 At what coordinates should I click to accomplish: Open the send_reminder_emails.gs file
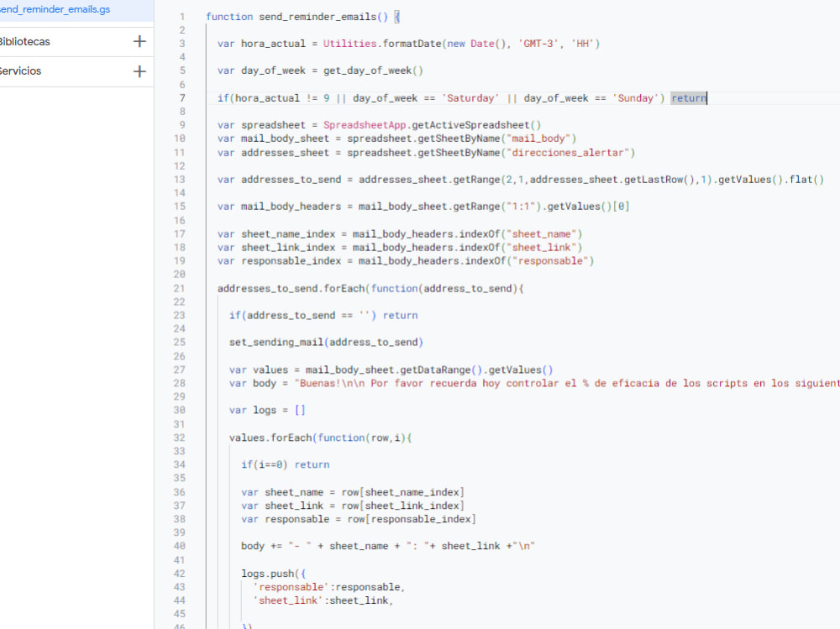point(55,9)
